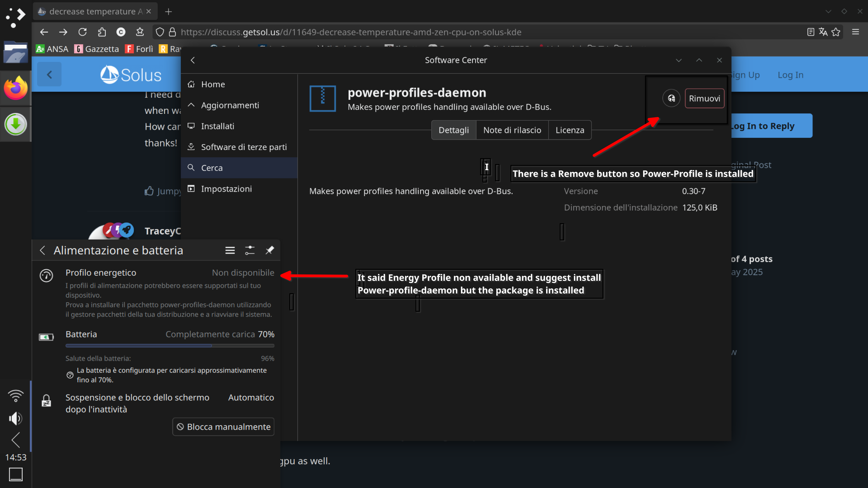This screenshot has width=868, height=488.
Task: Open Firefox hamburger menu
Action: [x=856, y=32]
